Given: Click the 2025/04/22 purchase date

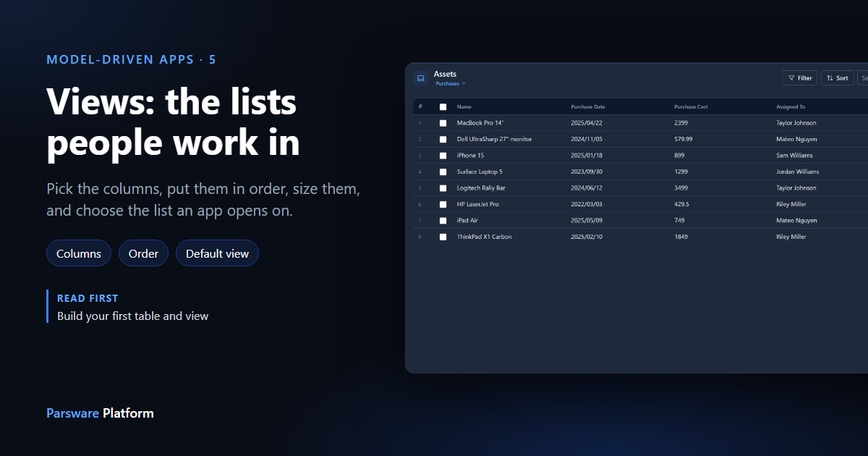Looking at the screenshot, I should click(x=587, y=123).
